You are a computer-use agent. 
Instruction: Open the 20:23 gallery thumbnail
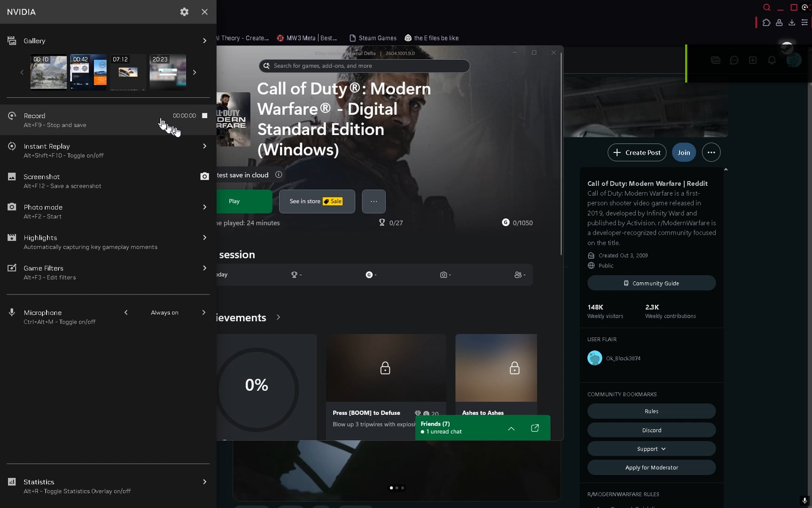tap(168, 72)
